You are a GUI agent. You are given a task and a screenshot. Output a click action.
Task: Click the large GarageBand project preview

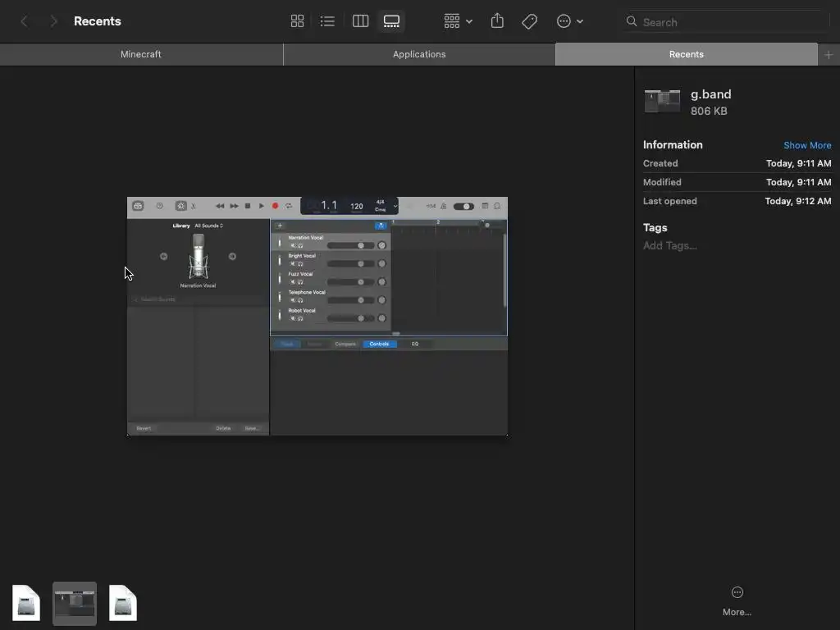point(317,316)
